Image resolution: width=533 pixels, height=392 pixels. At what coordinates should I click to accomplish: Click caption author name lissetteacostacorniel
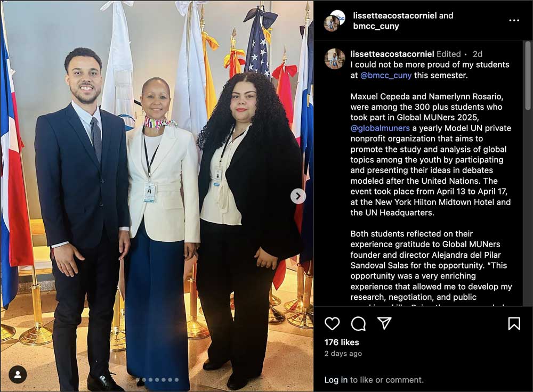click(392, 54)
